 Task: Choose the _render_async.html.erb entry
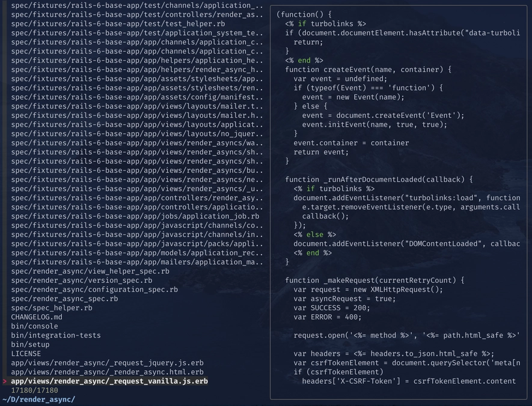107,372
